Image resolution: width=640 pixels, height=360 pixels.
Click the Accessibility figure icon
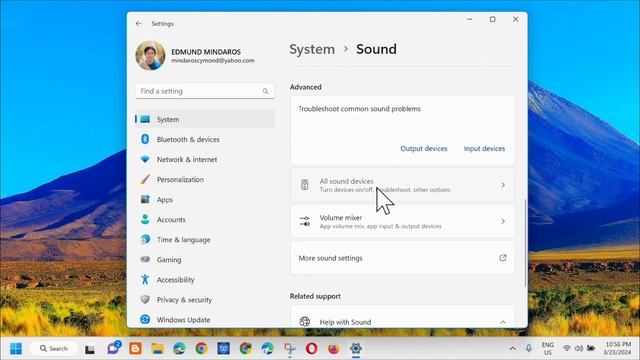coord(145,279)
